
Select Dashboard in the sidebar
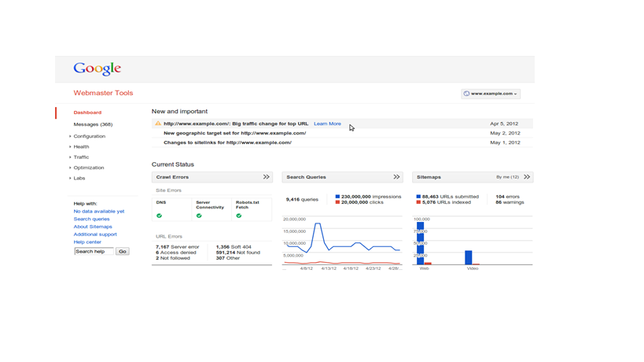coord(87,113)
